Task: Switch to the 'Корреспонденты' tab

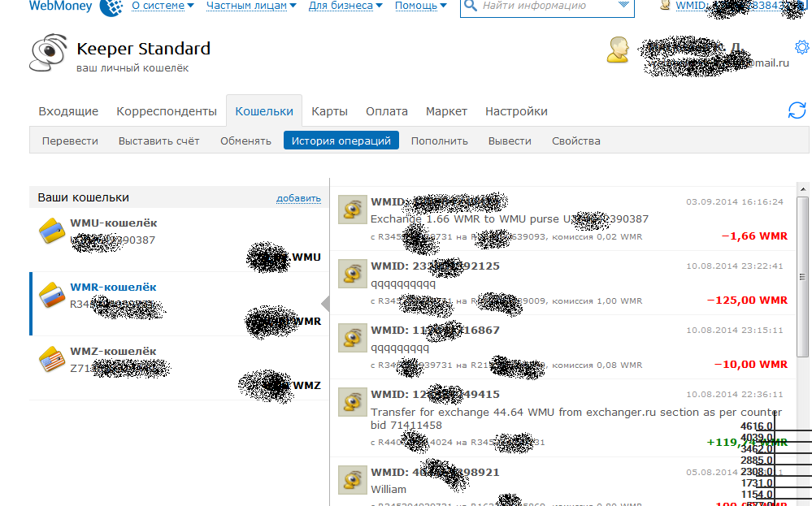Action: point(167,111)
